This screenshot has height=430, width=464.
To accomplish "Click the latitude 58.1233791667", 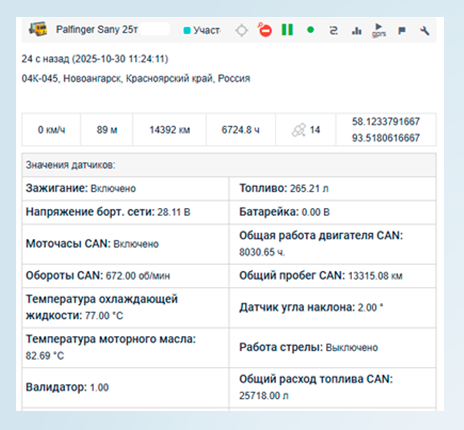I will click(x=386, y=122).
